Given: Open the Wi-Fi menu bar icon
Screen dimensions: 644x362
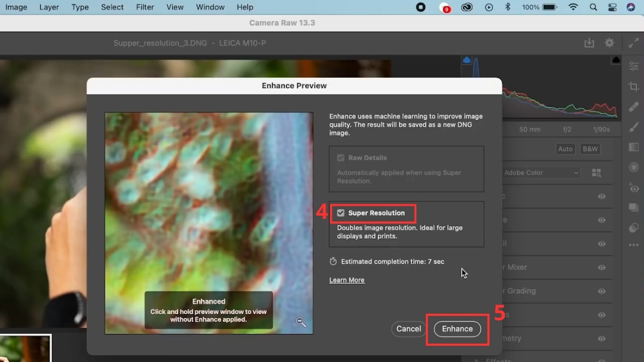Looking at the screenshot, I should (x=573, y=8).
